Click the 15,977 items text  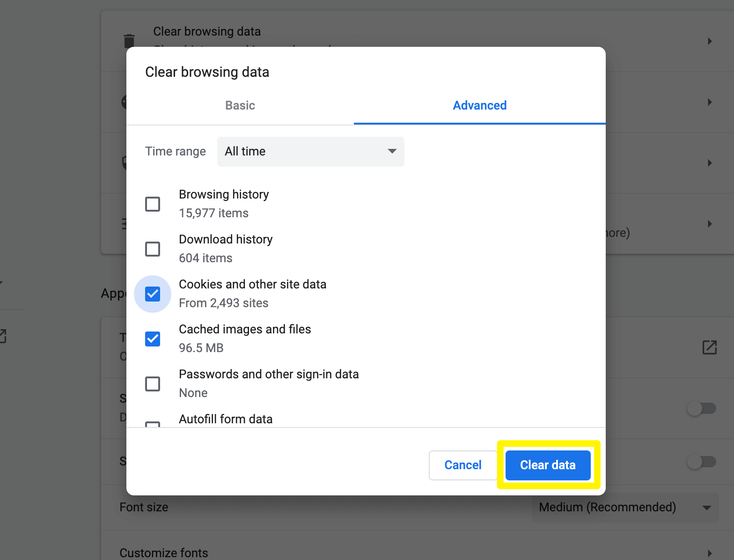click(x=213, y=213)
